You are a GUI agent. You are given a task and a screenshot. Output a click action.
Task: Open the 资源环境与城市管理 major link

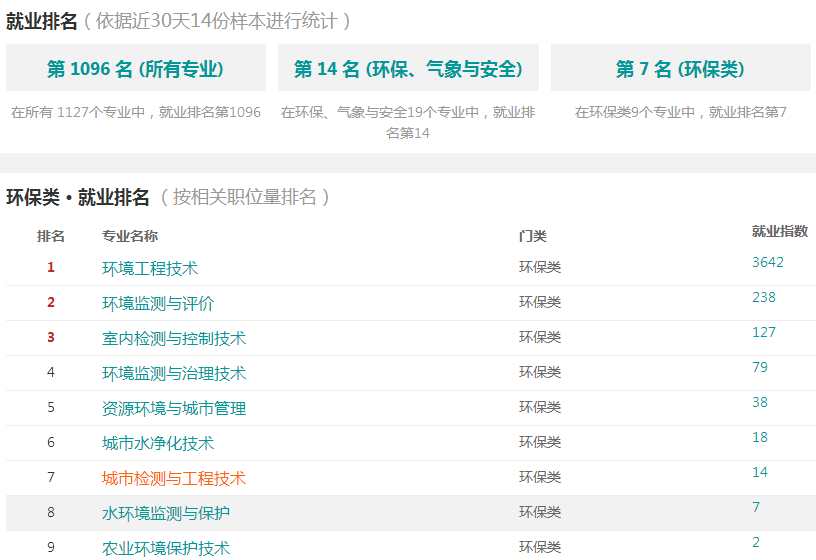point(174,408)
